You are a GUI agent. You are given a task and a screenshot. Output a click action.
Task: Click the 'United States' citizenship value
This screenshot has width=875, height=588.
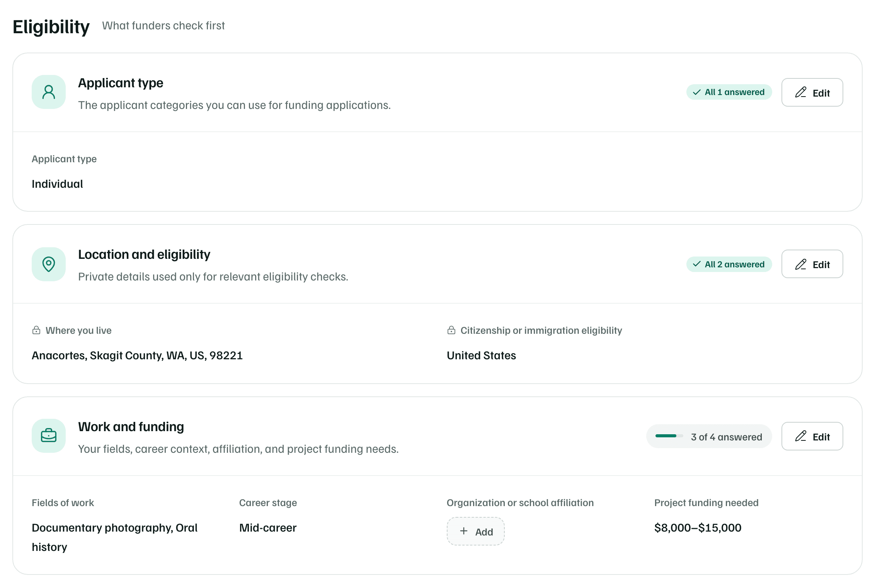pos(482,355)
